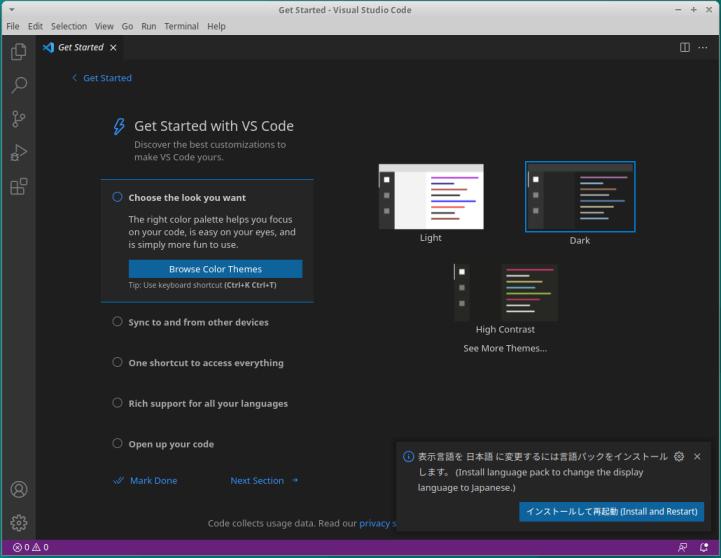Image resolution: width=721 pixels, height=558 pixels.
Task: Open the Go menu
Action: (127, 26)
